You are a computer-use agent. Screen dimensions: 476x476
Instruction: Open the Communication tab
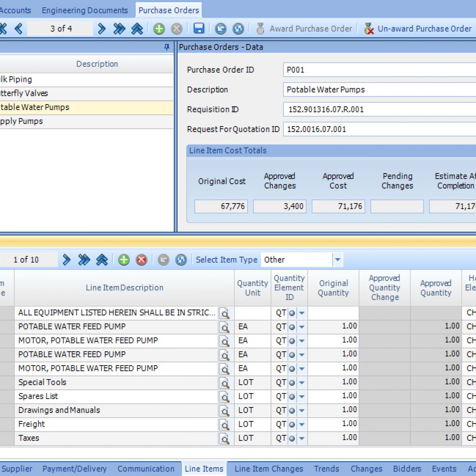click(146, 469)
